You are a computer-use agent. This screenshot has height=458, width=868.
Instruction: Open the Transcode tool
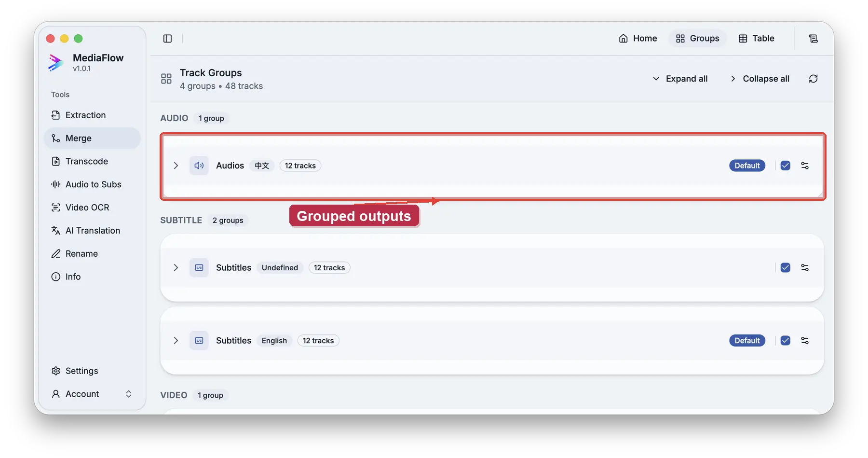point(92,161)
